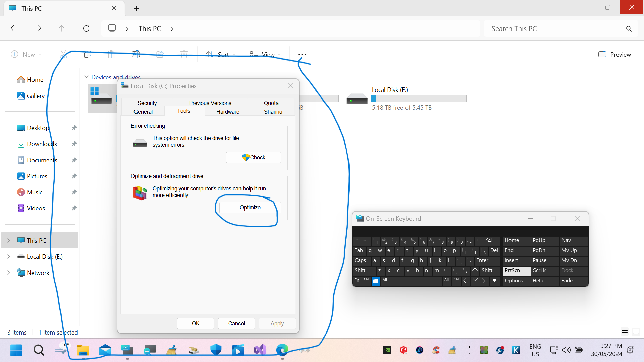Click the Copy icon in toolbar

point(88,54)
